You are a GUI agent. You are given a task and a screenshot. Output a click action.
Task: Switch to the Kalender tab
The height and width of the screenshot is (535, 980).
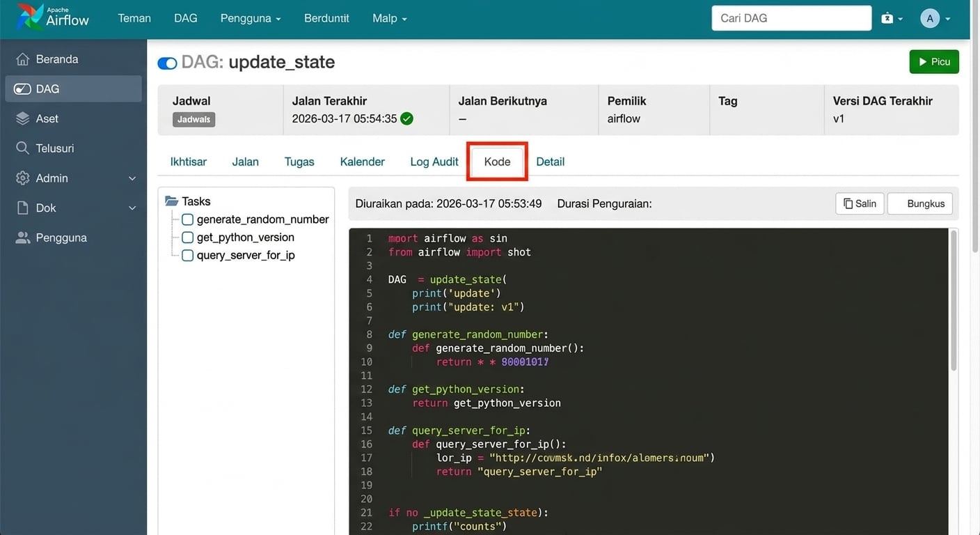(363, 162)
